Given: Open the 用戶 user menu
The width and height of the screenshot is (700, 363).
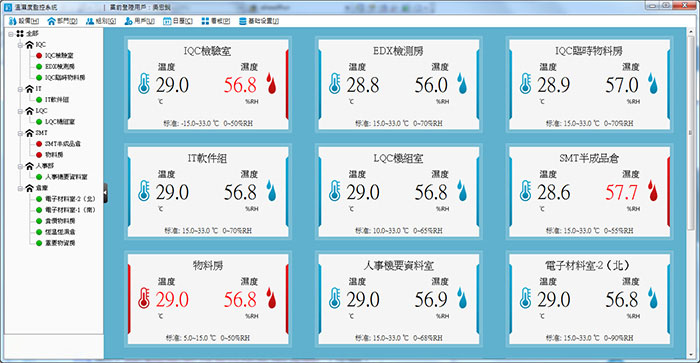Looking at the screenshot, I should pos(139,21).
